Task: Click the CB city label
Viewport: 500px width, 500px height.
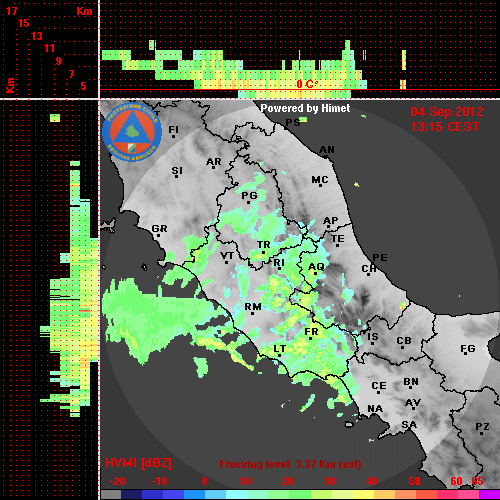Action: click(x=404, y=341)
